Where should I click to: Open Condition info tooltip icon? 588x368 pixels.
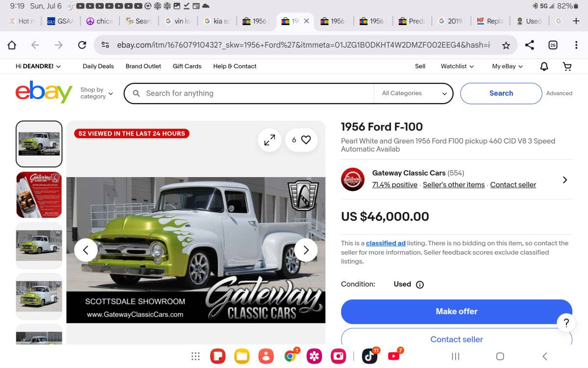tap(419, 285)
